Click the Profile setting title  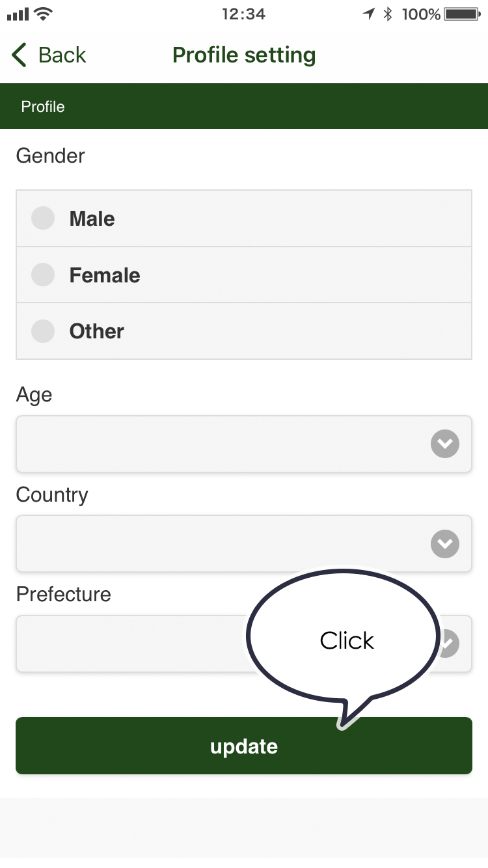[244, 55]
